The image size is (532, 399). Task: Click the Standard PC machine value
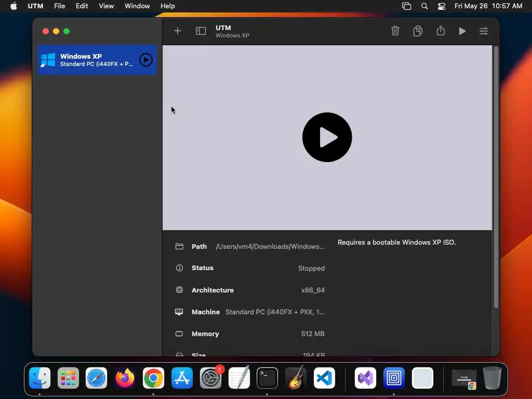(x=275, y=312)
